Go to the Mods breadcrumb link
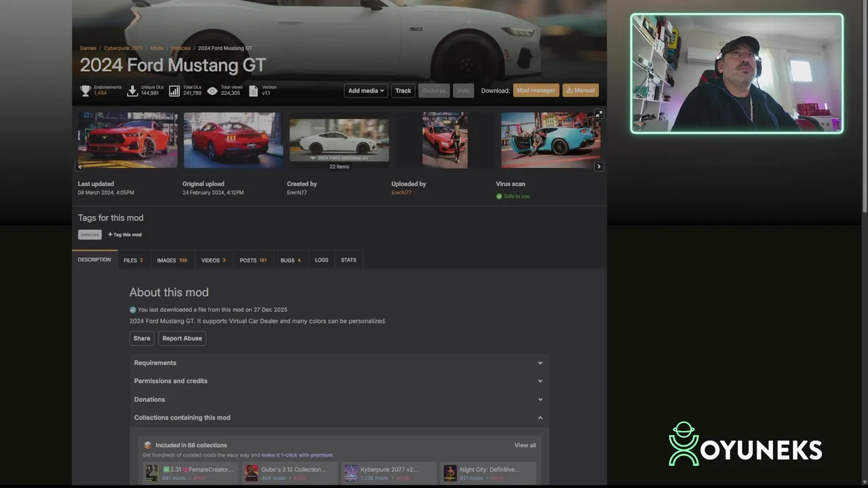 click(x=157, y=48)
